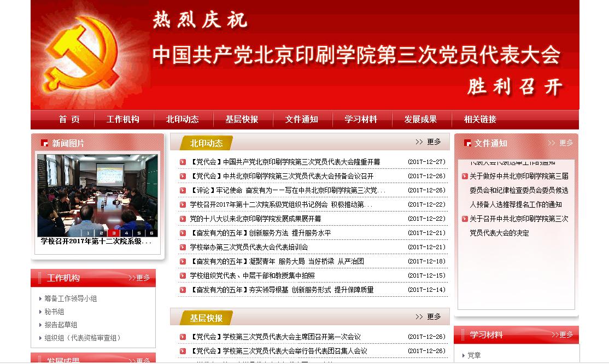Open article 举行各代表团召集人会议
Image resolution: width=609 pixels, height=364 pixels.
[278, 351]
